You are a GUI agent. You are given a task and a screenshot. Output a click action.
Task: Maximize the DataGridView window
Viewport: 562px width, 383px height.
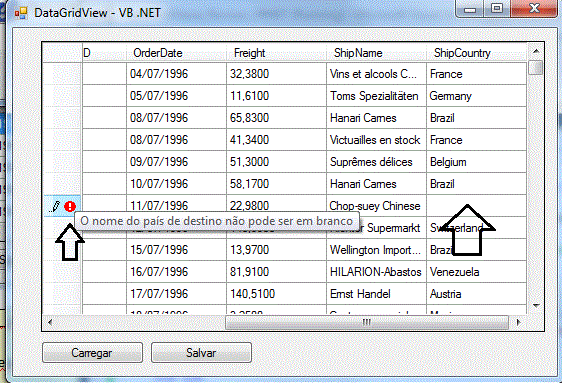[x=497, y=8]
